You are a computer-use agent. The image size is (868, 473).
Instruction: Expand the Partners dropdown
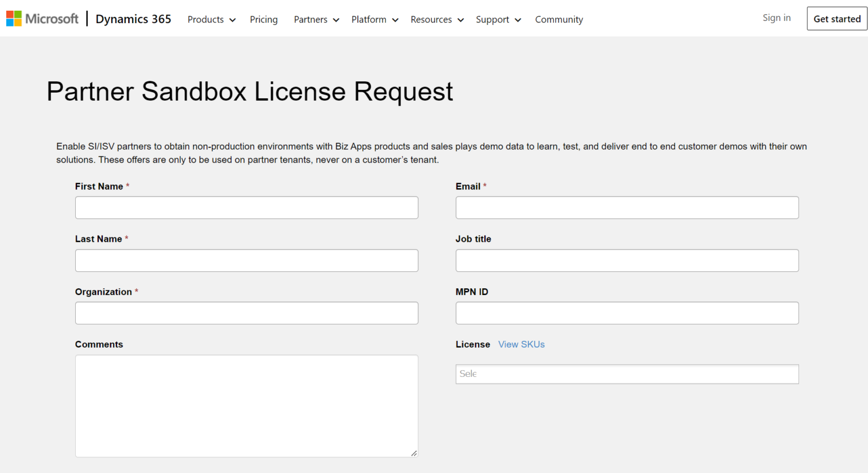coord(315,19)
